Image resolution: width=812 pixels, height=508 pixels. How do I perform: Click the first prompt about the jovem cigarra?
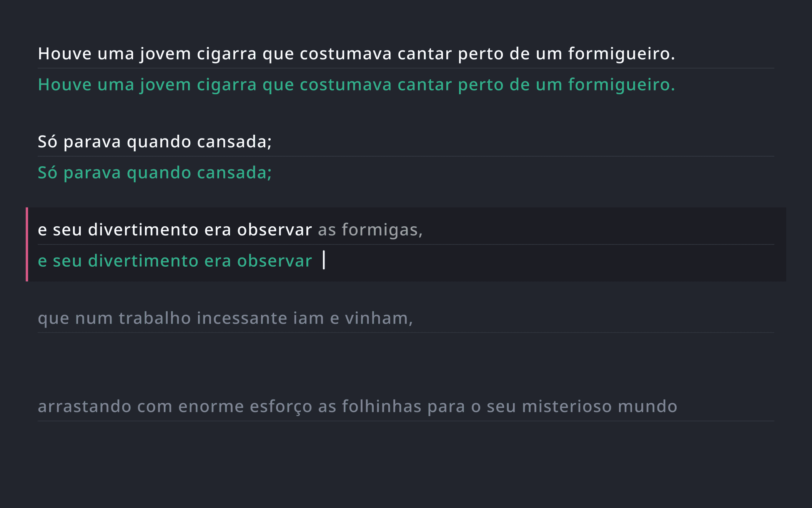[x=356, y=54]
